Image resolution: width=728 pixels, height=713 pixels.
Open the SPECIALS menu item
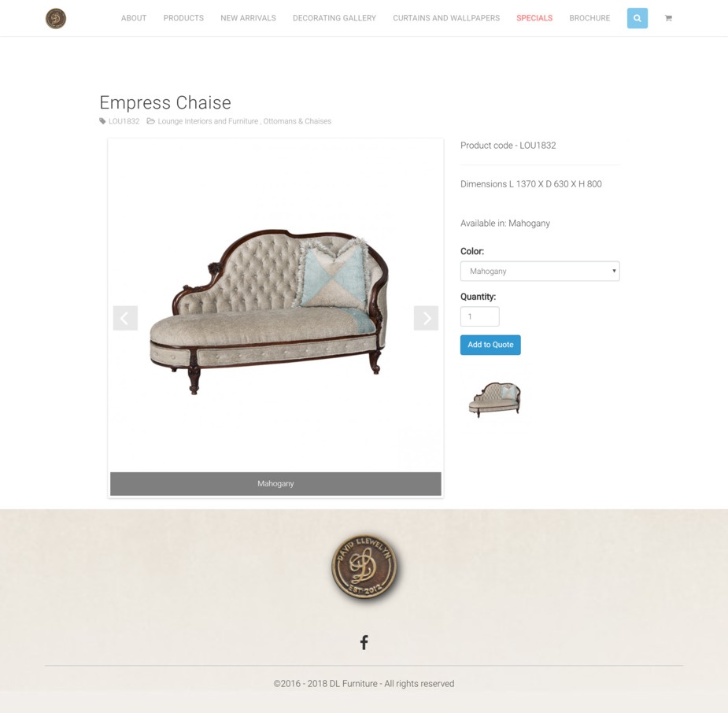[x=534, y=18]
